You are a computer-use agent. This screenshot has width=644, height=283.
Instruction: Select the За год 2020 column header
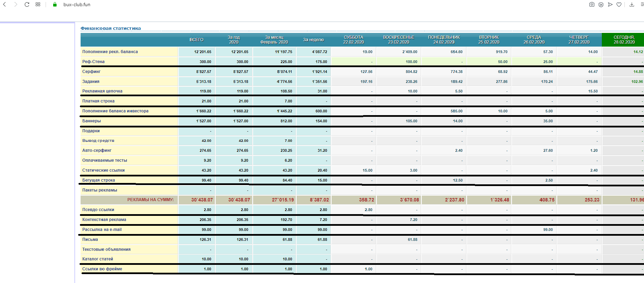[234, 40]
